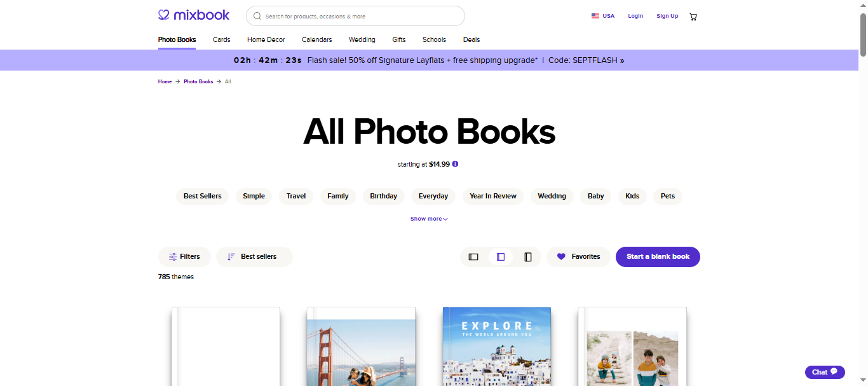Click the info icon beside $14.99
Screen dimensions: 868x386
tap(455, 164)
